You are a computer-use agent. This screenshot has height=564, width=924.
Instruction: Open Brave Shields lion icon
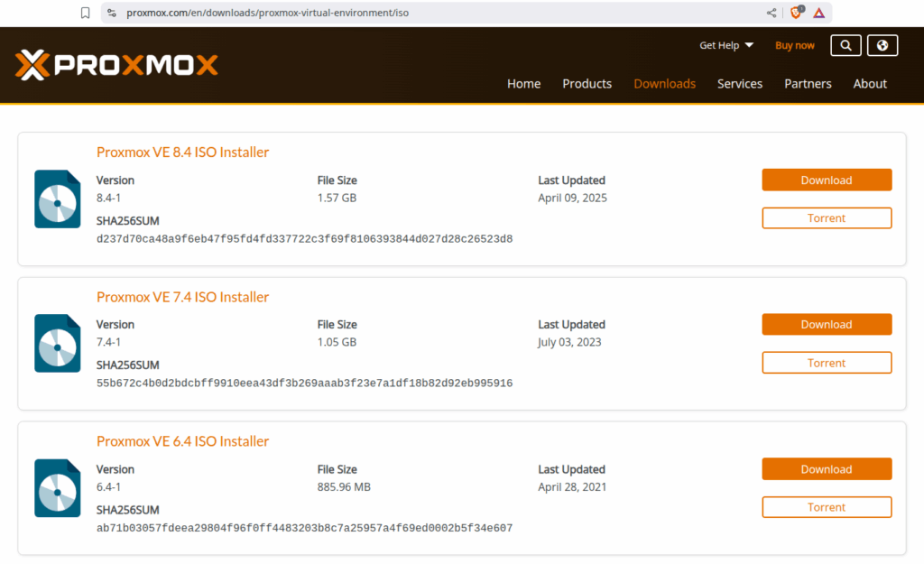(x=797, y=13)
